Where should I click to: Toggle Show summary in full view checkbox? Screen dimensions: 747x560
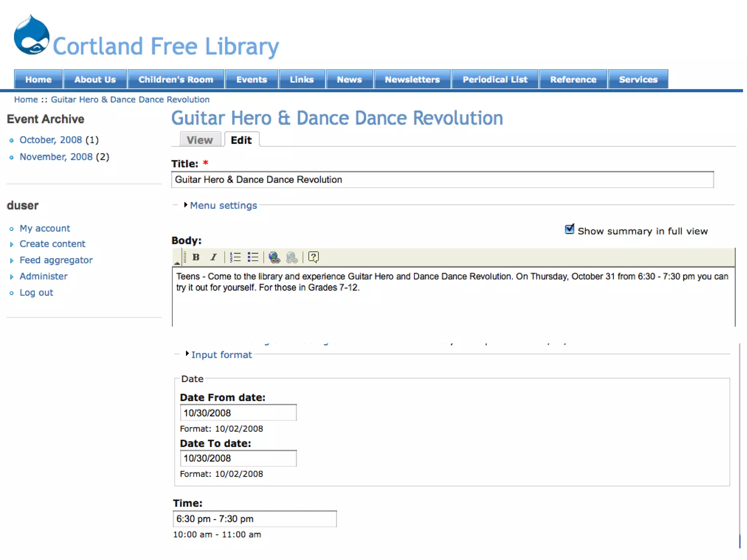coord(569,229)
